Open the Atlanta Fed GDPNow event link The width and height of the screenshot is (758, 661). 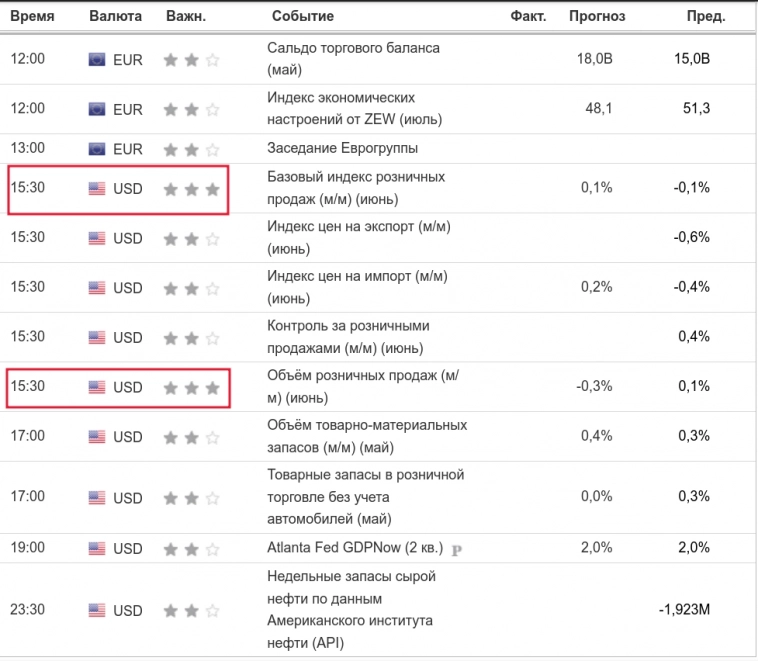(354, 547)
